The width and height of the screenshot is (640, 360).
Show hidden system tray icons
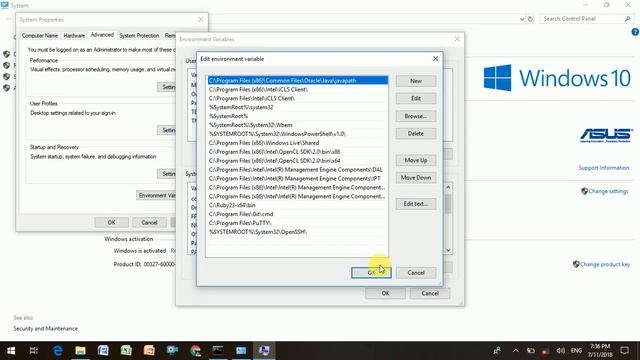516,351
